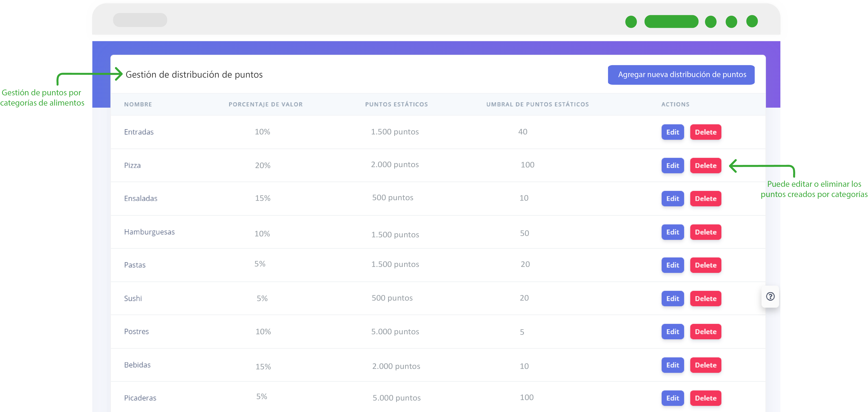Select the Entradas name cell
Image resolution: width=868 pixels, height=412 pixels.
(x=139, y=132)
